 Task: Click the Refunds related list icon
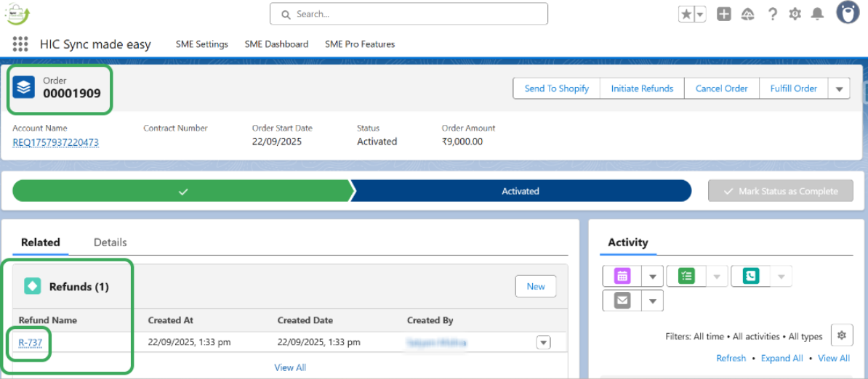tap(32, 286)
